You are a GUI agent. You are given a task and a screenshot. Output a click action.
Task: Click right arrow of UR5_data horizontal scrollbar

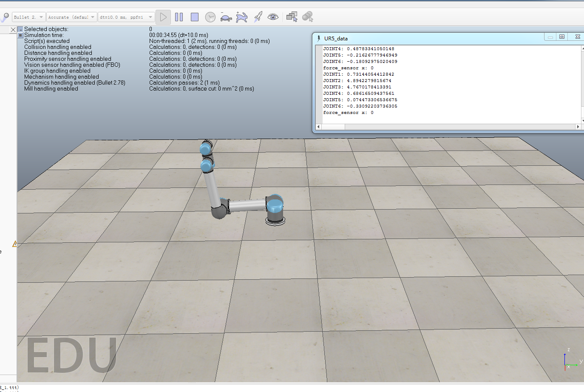click(578, 127)
